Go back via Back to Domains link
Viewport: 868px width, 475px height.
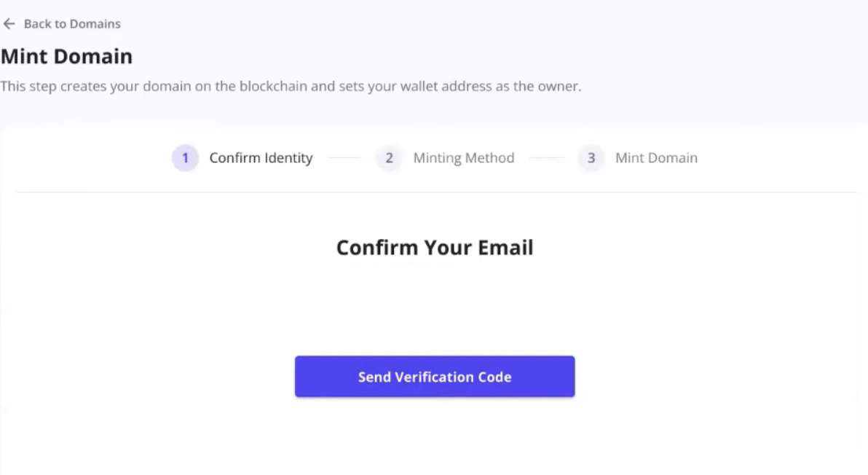coord(71,24)
